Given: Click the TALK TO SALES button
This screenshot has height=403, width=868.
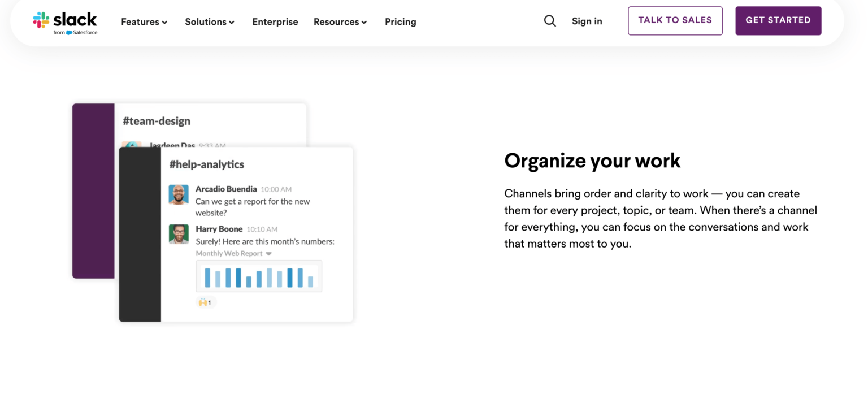Looking at the screenshot, I should [675, 20].
